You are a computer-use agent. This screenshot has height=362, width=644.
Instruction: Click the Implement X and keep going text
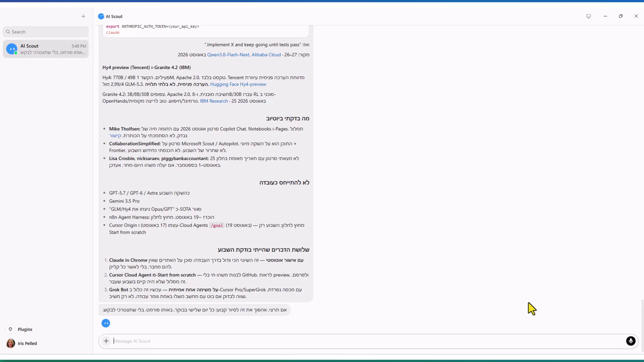(253, 45)
